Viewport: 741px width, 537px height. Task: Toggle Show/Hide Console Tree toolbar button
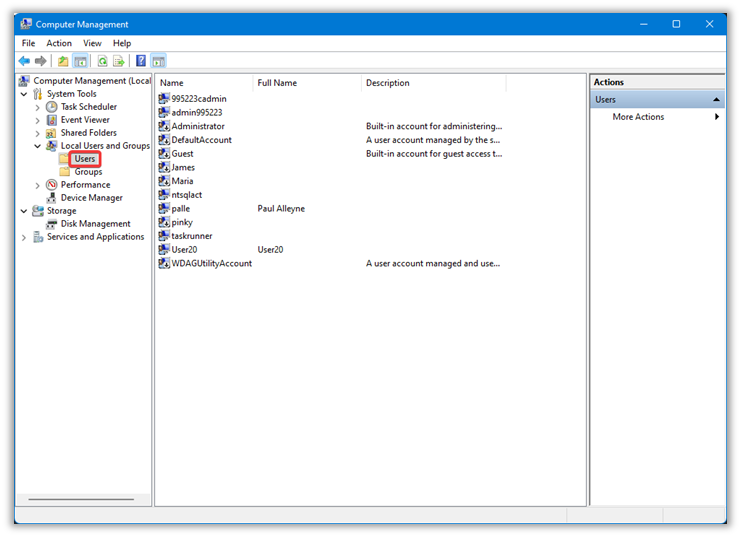80,61
